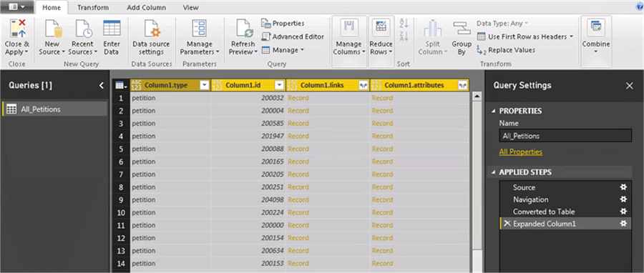Viewport: 644px width, 273px height.
Task: Select the All_Petitions query
Action: pyautogui.click(x=54, y=109)
